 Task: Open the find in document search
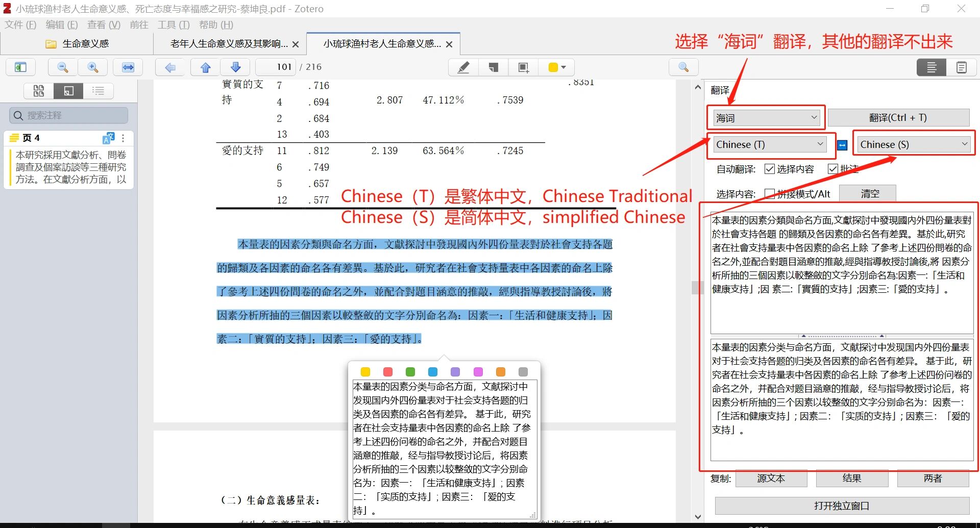pos(683,67)
